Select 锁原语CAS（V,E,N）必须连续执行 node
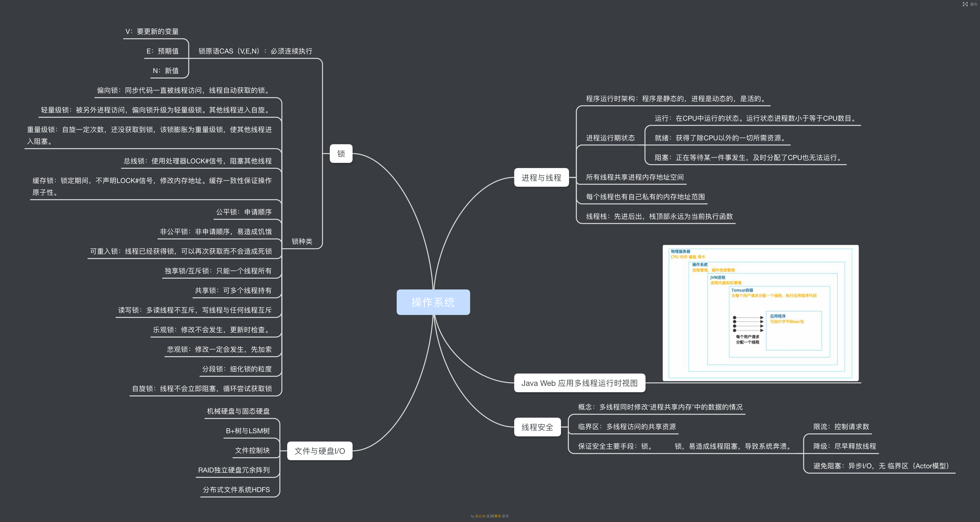The height and width of the screenshot is (522, 980). [x=255, y=51]
